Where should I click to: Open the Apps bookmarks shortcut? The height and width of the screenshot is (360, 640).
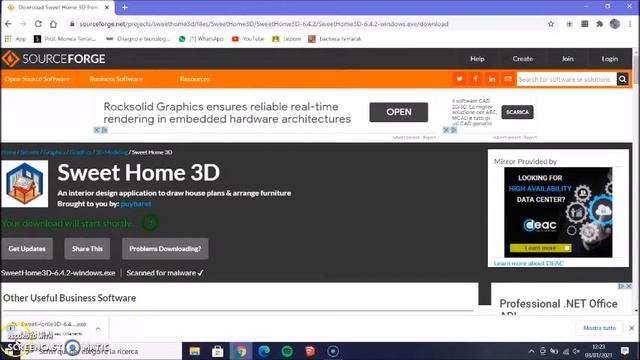[x=15, y=39]
